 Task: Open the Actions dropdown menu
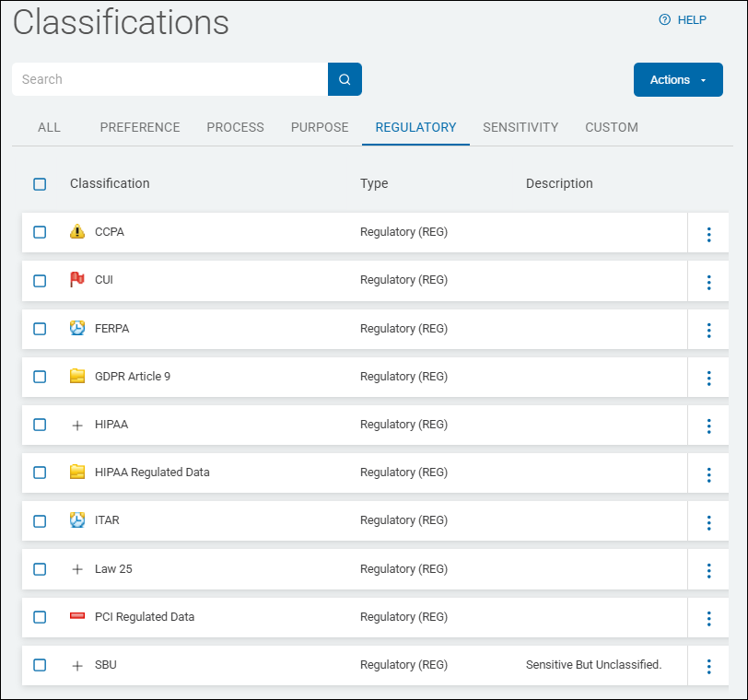[678, 80]
